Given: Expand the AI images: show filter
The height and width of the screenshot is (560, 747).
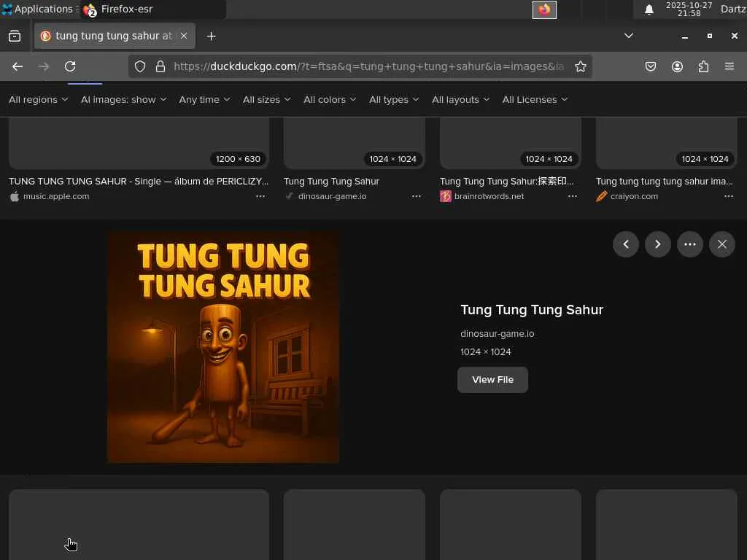Looking at the screenshot, I should pyautogui.click(x=123, y=99).
